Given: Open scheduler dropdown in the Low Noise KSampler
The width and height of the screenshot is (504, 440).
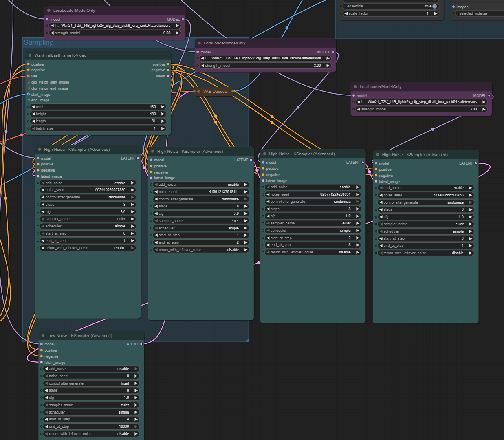Looking at the screenshot, I should 91,412.
